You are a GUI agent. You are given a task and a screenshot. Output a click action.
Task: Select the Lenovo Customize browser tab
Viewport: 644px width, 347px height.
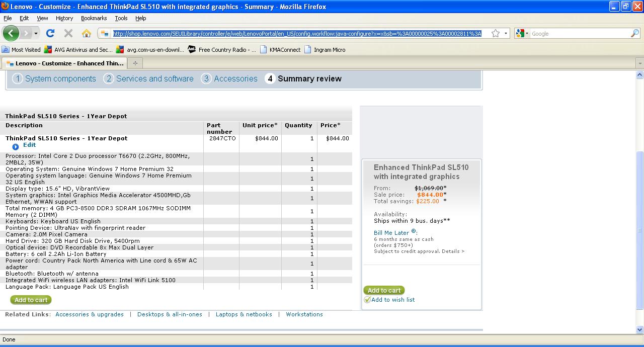click(64, 63)
